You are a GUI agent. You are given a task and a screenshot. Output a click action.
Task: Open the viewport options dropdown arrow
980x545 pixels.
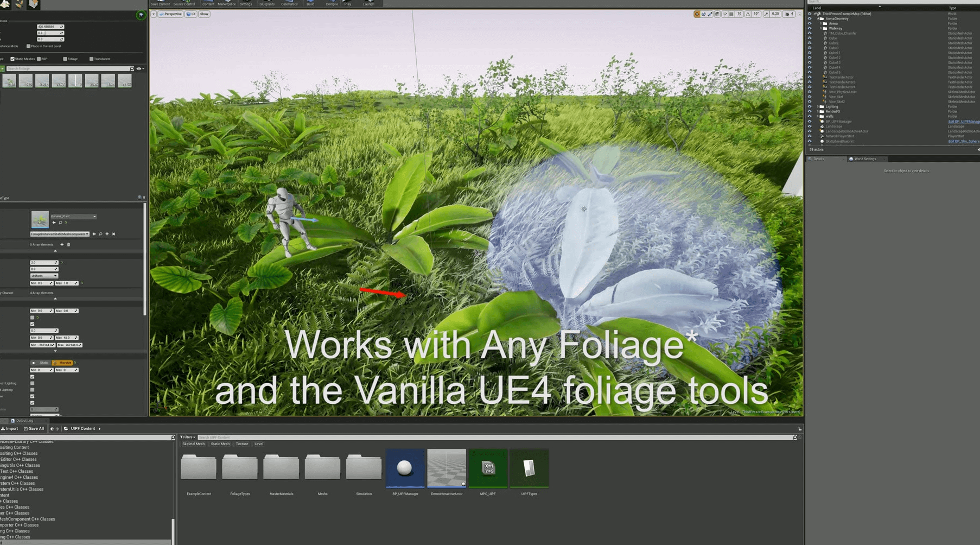point(154,14)
